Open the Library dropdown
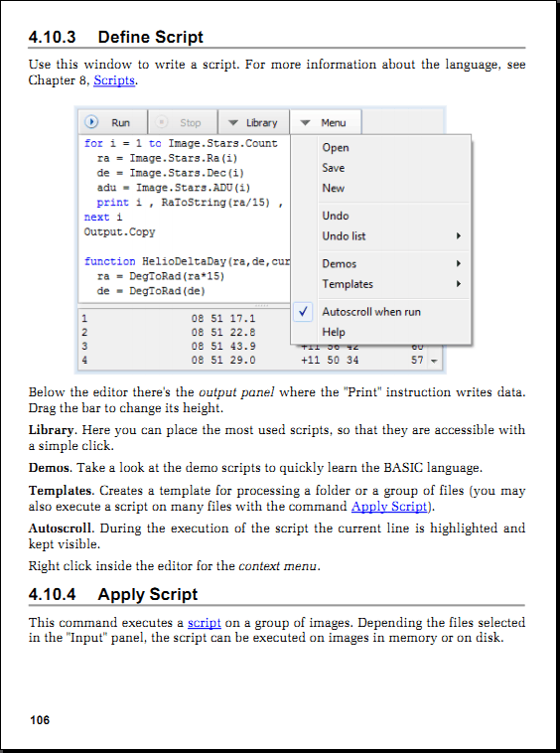This screenshot has width=560, height=753. (x=254, y=122)
